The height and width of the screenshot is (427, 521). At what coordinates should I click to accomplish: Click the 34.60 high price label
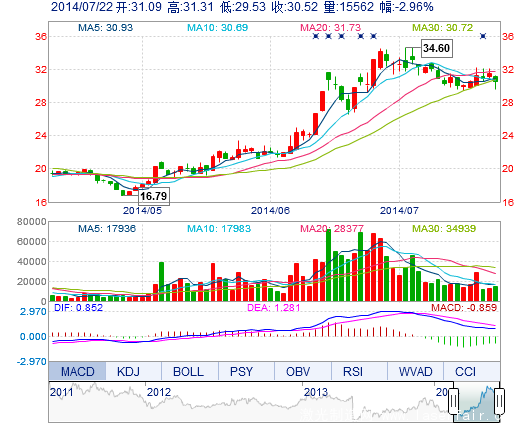436,48
